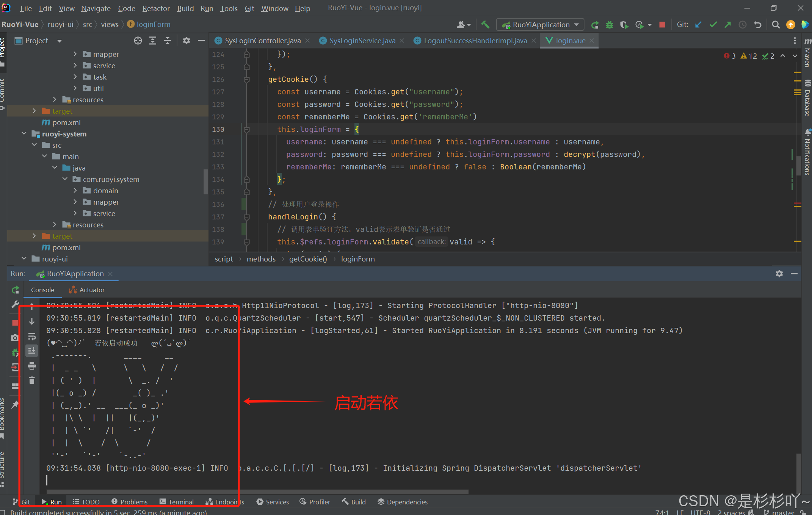
Task: Open the Terminal tool window
Action: pyautogui.click(x=177, y=502)
